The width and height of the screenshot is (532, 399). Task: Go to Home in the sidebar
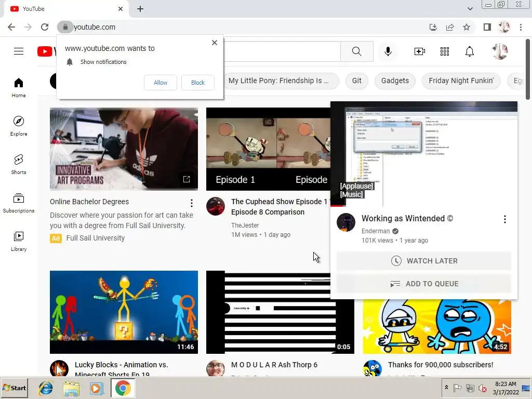(19, 87)
